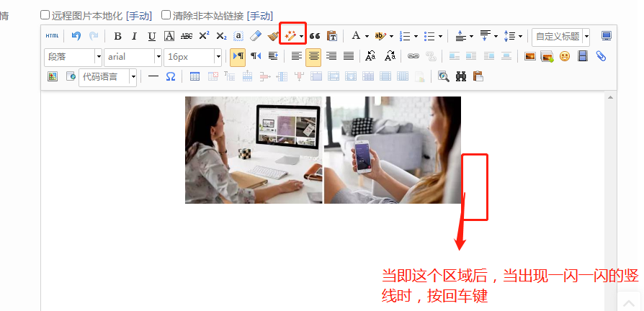The image size is (644, 311).
Task: Insert special character via Omega icon
Action: pyautogui.click(x=171, y=76)
